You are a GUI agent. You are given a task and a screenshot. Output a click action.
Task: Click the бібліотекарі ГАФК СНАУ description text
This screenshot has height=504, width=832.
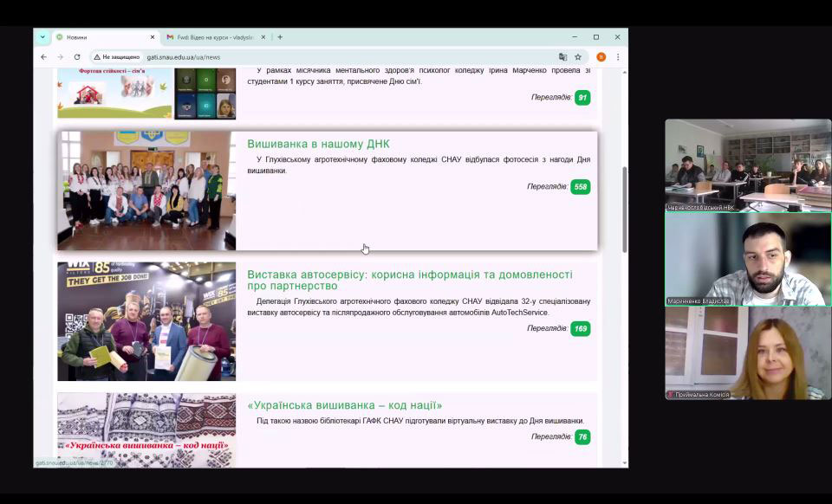point(420,421)
